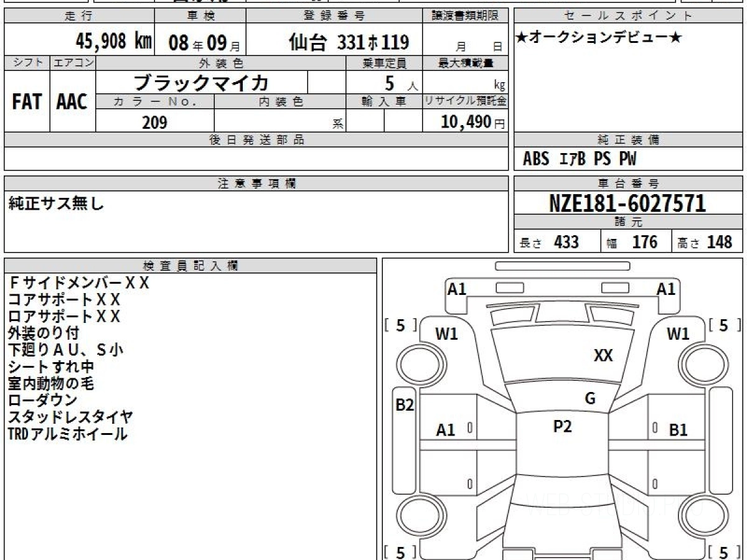The image size is (747, 560).
Task: Select the note 純正サス無し
Action: click(57, 203)
